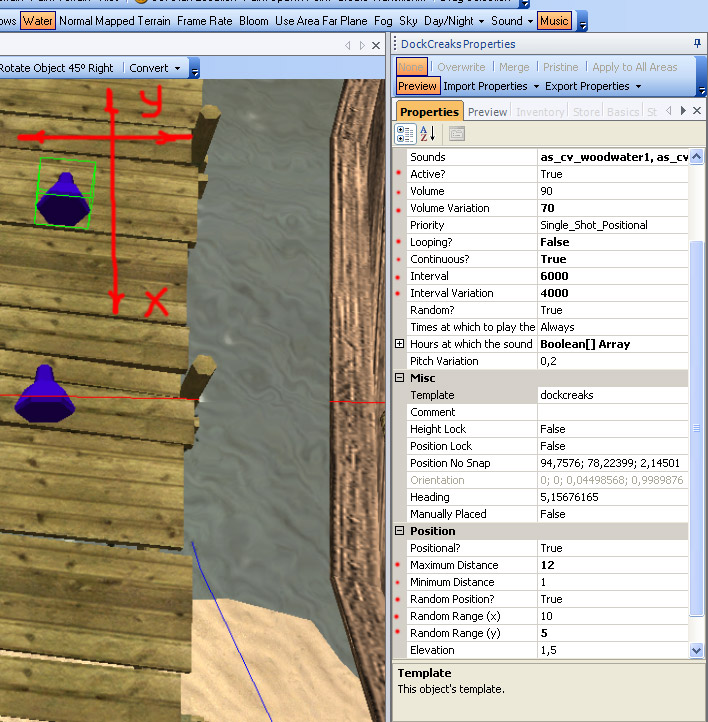Toggle the Water display option
This screenshot has height=722, width=708.
pos(38,20)
